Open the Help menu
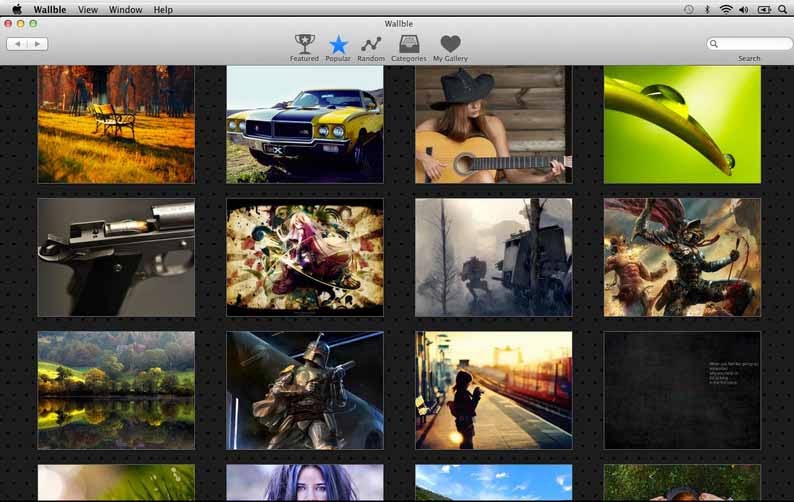The image size is (794, 502). coord(163,9)
